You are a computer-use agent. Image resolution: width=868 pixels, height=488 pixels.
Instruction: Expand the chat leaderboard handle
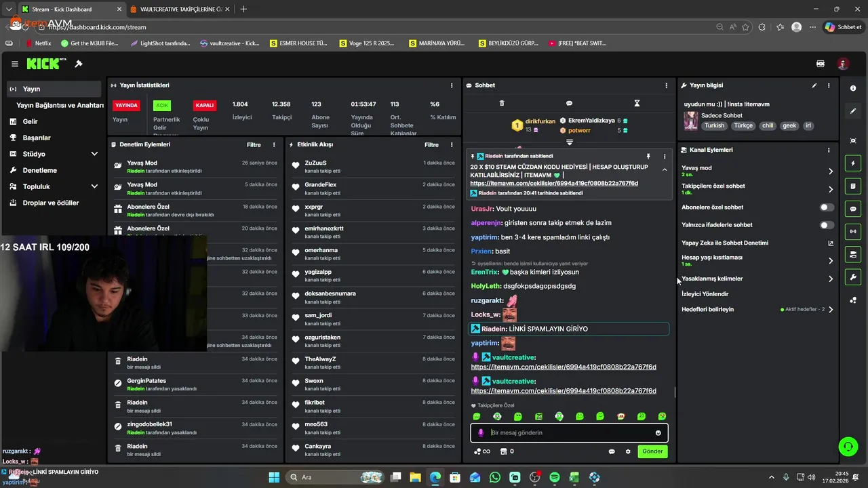(x=570, y=142)
